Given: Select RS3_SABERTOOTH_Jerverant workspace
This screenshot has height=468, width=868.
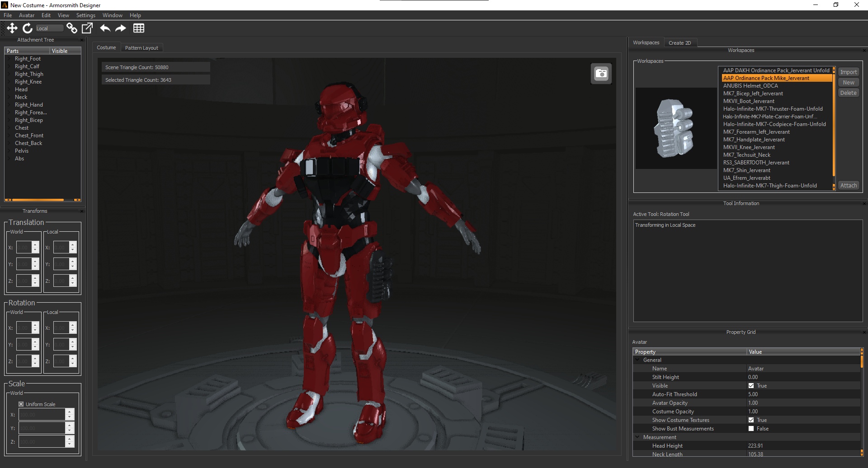Looking at the screenshot, I should pyautogui.click(x=756, y=163).
